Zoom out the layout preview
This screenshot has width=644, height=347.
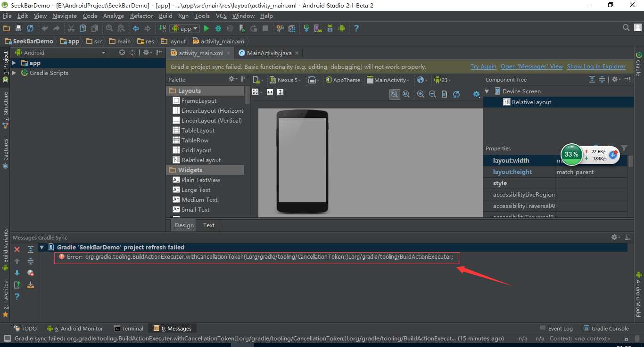[x=432, y=94]
